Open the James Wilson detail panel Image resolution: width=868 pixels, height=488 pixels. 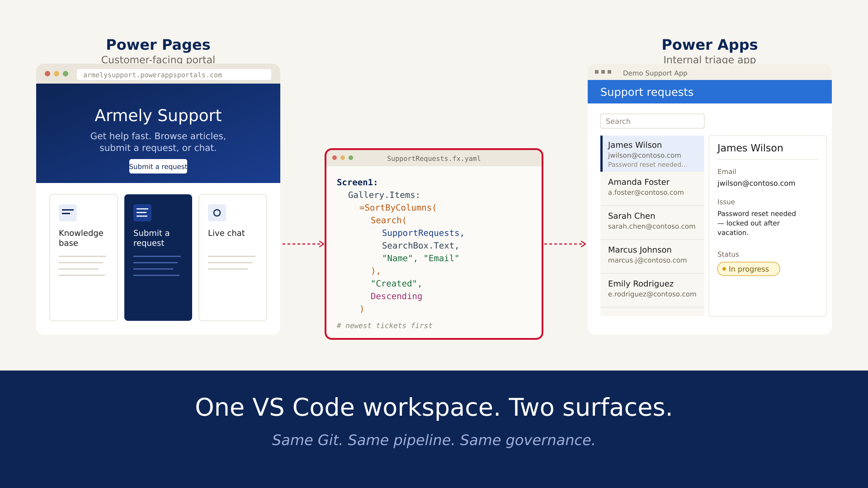pos(767,148)
